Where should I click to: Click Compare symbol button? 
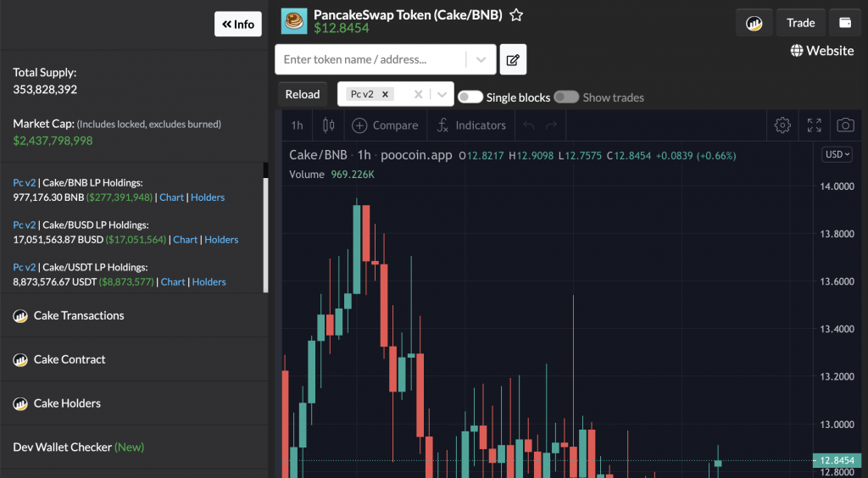(386, 125)
